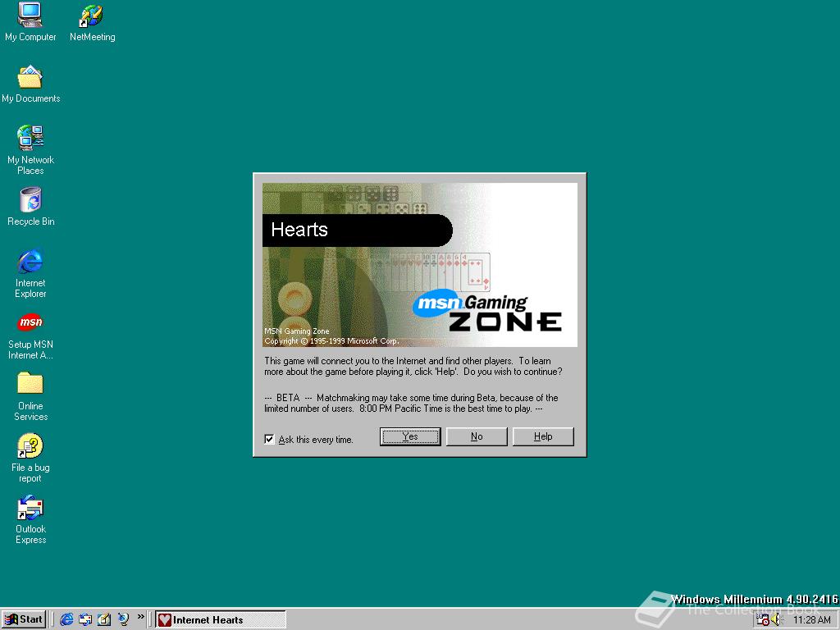840x630 pixels.
Task: Click the Internet Hearts taskbar button
Action: (x=220, y=620)
